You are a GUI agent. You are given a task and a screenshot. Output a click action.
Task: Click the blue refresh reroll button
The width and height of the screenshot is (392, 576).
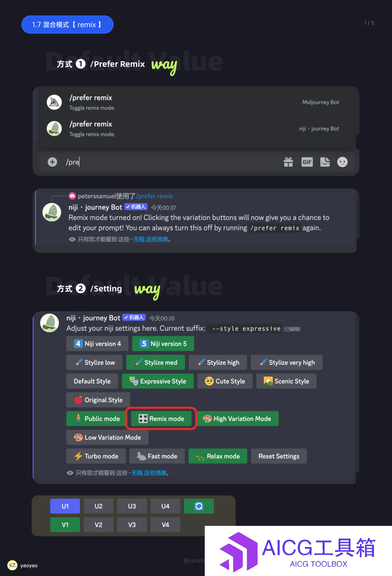(199, 506)
